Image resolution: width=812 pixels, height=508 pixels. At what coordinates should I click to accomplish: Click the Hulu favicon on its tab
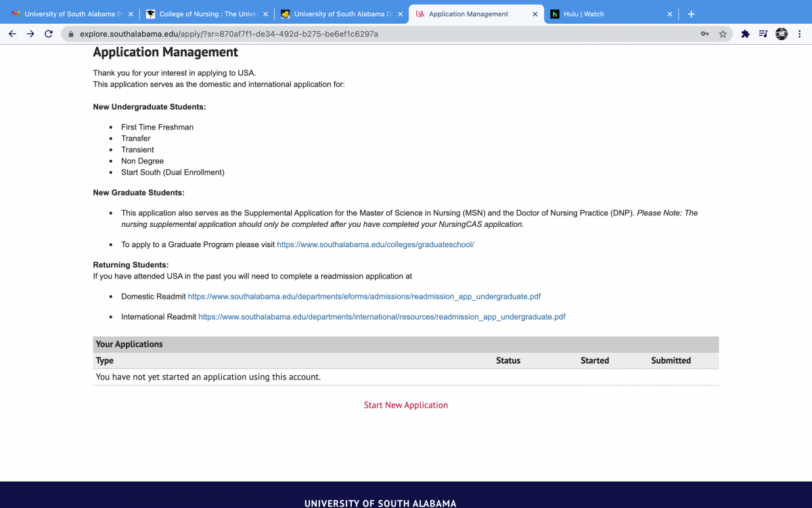point(555,14)
